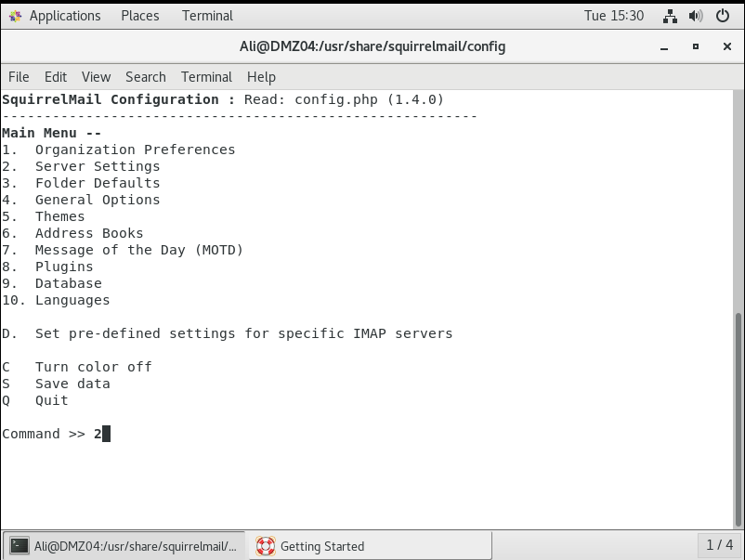745x560 pixels.
Task: Open the Places menu
Action: tap(140, 16)
